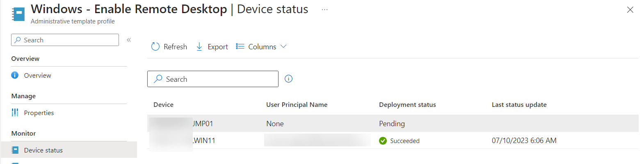Select the JMP01 device row
The width and height of the screenshot is (644, 164).
tap(393, 123)
